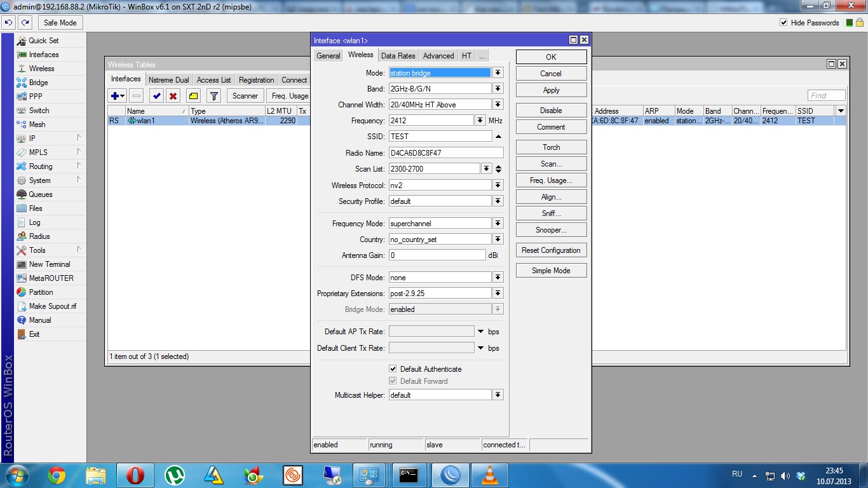Screen dimensions: 868x488
Task: Click the Filter funnel icon
Action: [x=214, y=96]
